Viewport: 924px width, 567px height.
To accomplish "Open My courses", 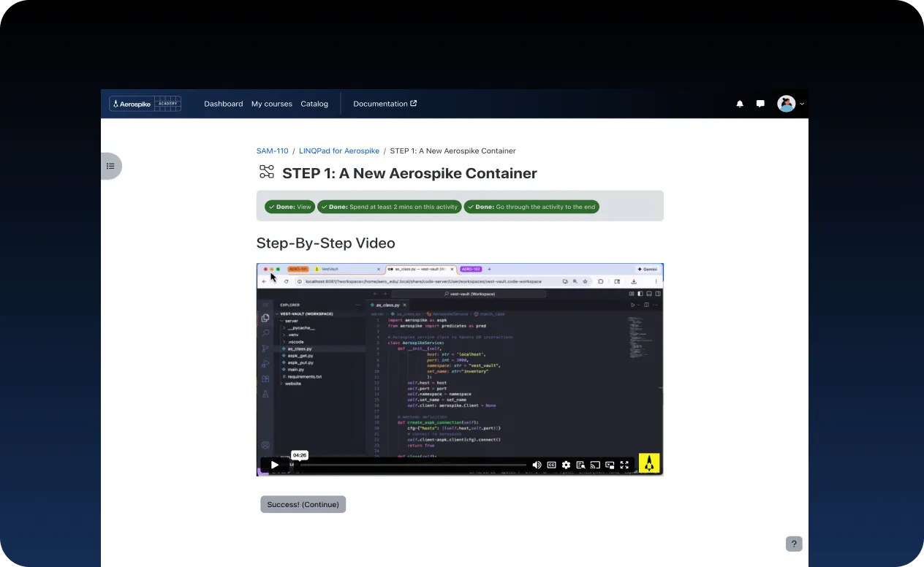I will [271, 104].
